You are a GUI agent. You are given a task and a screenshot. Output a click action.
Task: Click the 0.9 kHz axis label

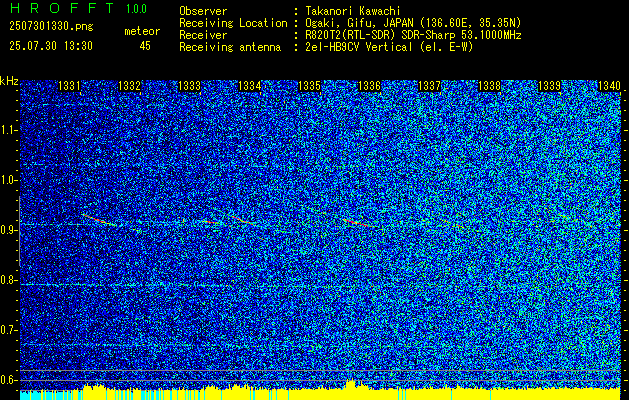coord(7,230)
